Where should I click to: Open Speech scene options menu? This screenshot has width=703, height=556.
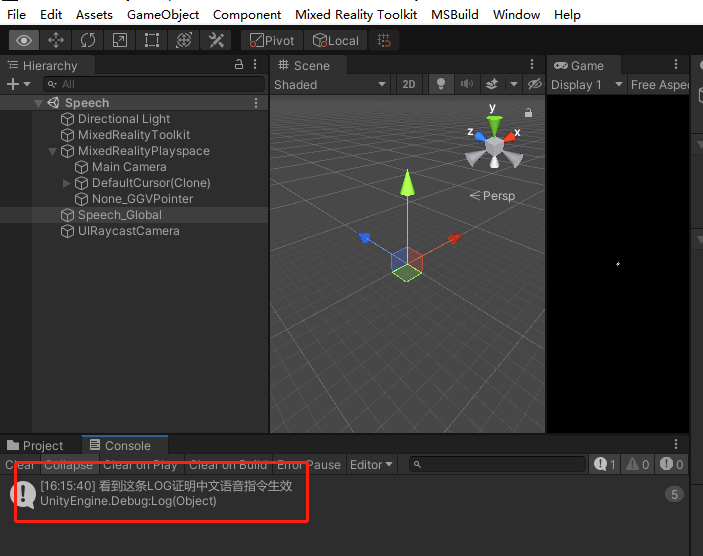(x=256, y=103)
